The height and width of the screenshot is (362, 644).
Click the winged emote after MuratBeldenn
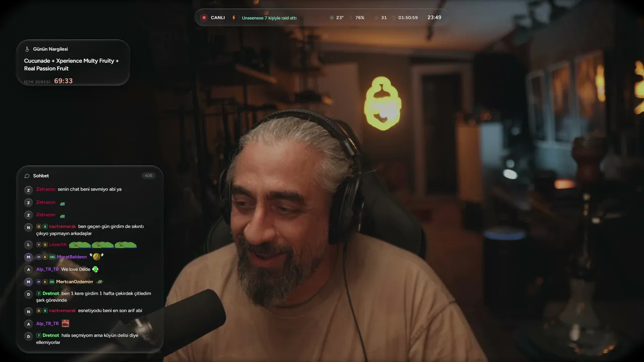(97, 256)
